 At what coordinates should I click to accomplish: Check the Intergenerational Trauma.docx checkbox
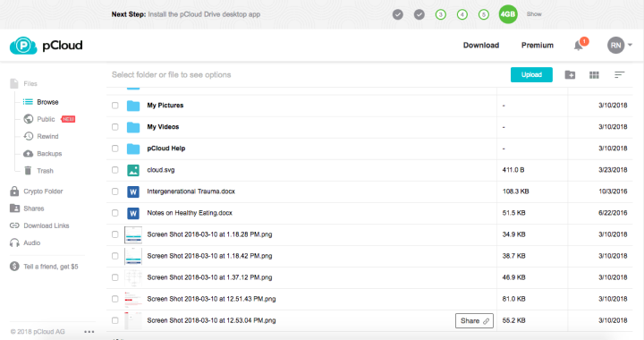pos(115,191)
